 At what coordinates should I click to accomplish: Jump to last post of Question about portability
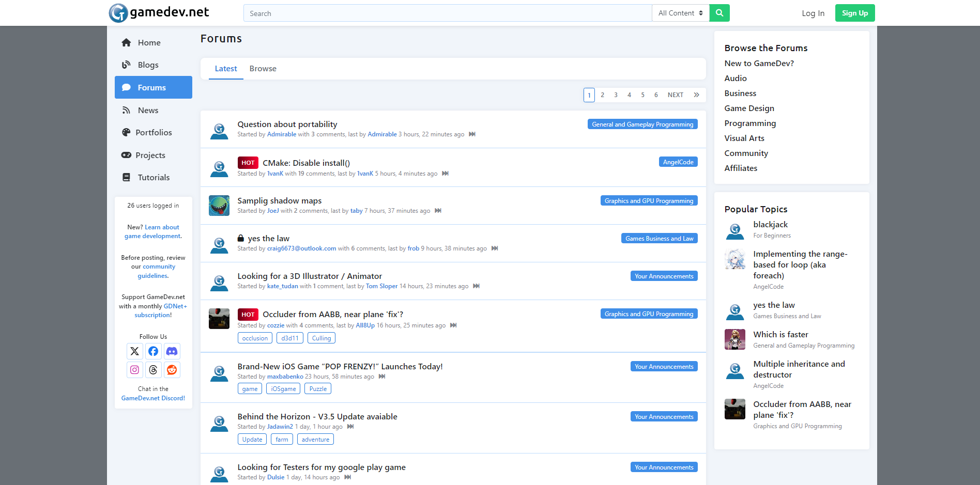(x=472, y=134)
